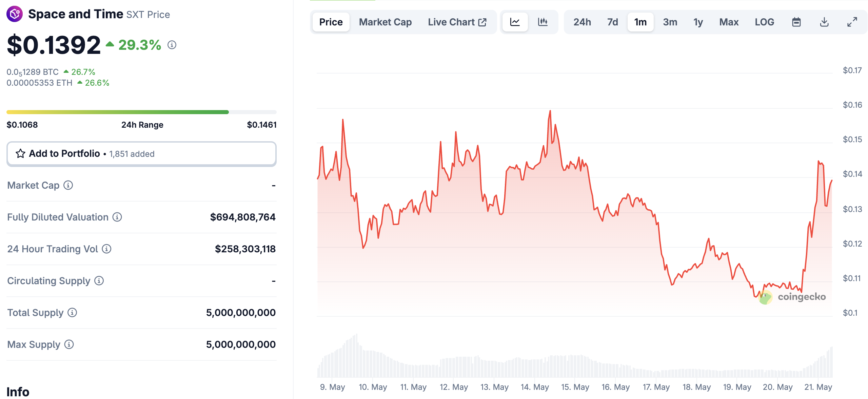
Task: Show 24 Hour Trading Vol info icon
Action: click(x=107, y=249)
